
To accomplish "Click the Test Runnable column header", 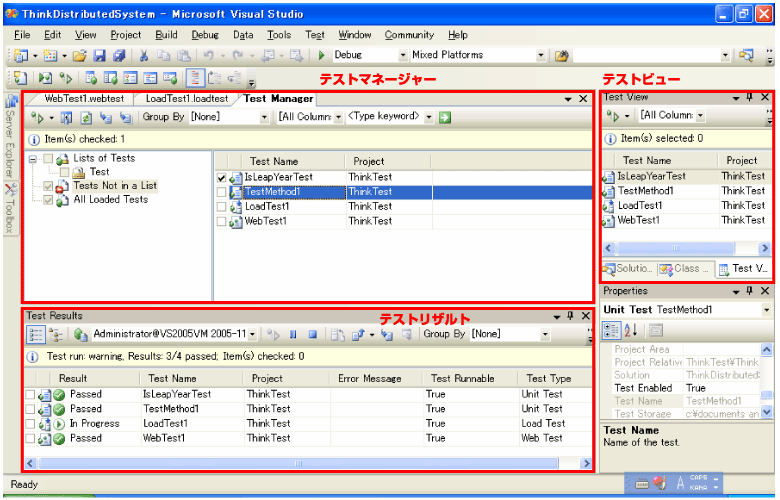I will click(469, 379).
